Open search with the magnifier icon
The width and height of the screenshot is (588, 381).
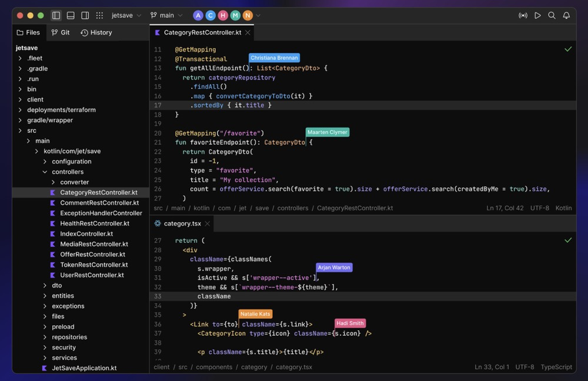click(x=552, y=16)
